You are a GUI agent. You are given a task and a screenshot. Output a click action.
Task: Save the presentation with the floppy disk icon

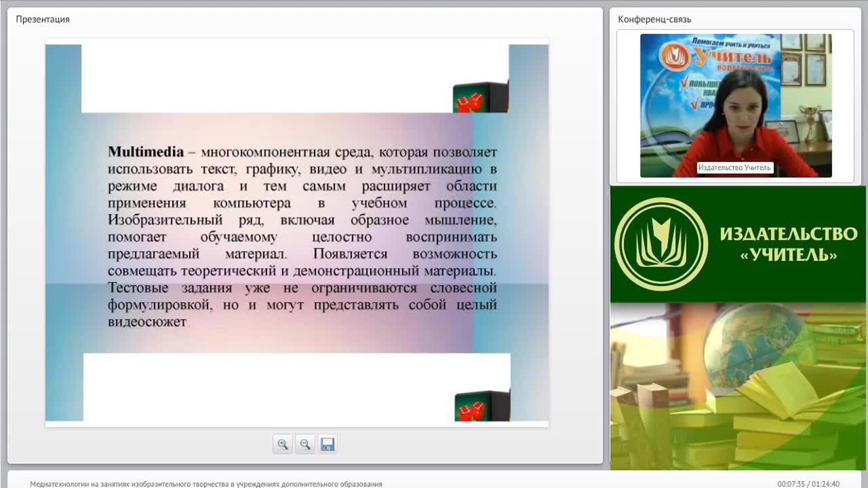[x=328, y=445]
